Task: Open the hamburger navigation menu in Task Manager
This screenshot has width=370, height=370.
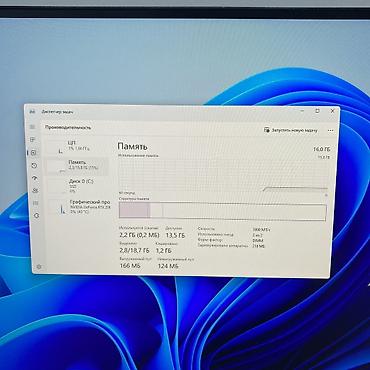Action: [33, 127]
